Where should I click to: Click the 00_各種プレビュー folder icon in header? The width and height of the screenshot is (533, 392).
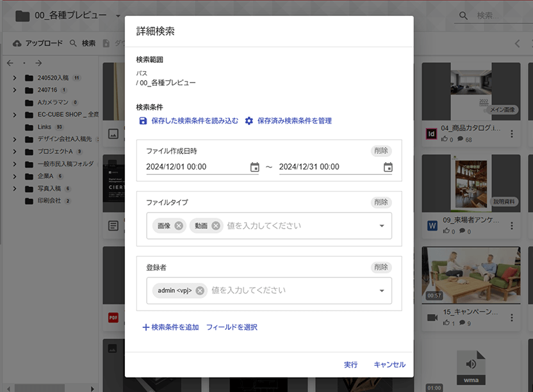point(22,15)
